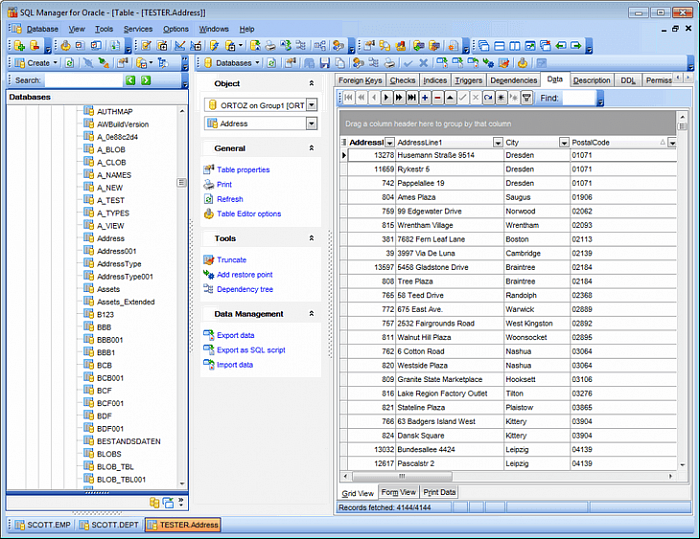Click the Dependency tree link

coord(245,289)
